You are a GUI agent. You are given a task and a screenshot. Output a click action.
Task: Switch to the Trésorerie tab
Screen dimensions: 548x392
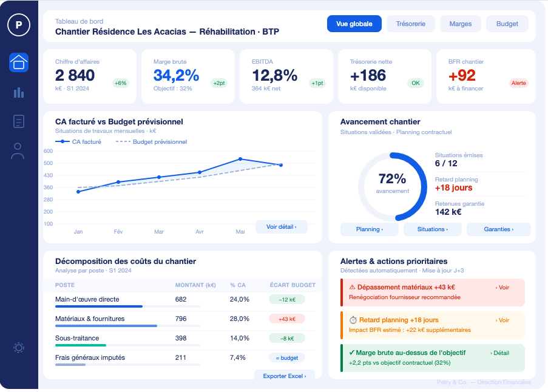coord(411,24)
